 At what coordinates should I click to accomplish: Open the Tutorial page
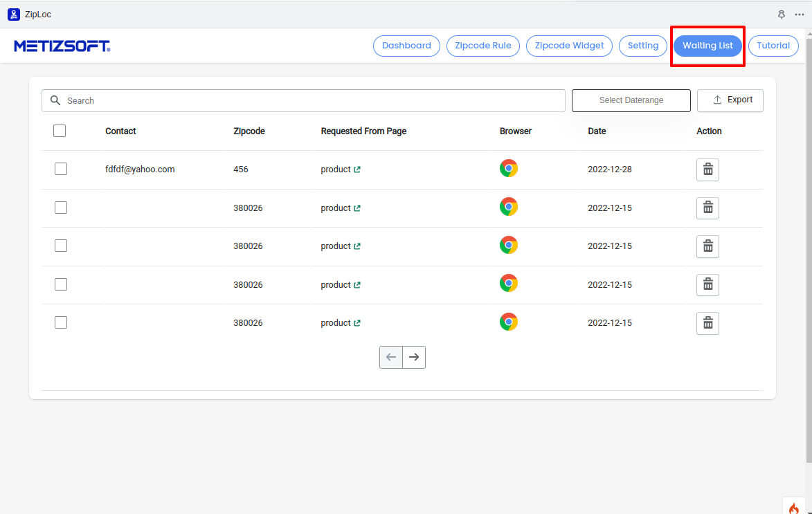pos(773,46)
